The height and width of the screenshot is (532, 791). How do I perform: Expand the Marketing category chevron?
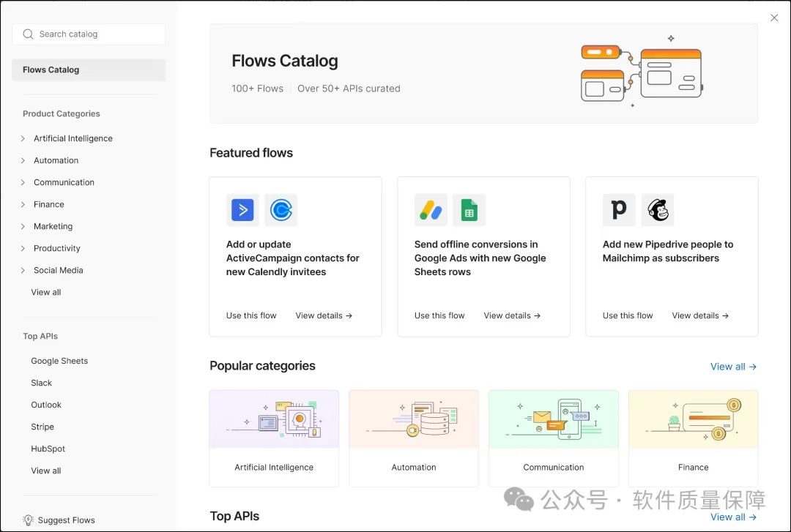(x=23, y=226)
